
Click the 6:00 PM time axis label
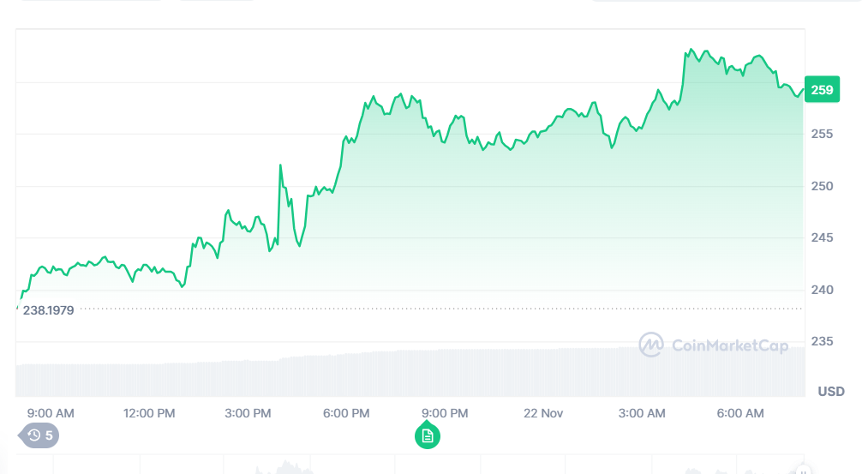346,413
